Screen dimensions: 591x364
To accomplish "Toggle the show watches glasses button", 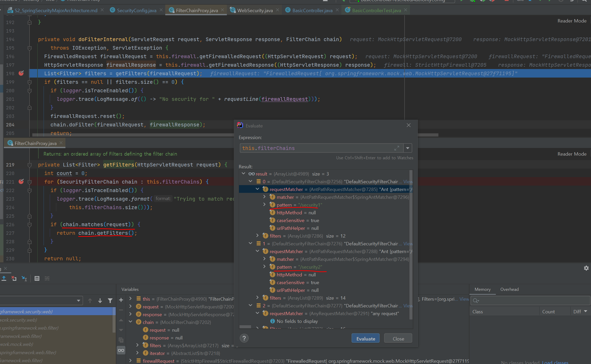I will pyautogui.click(x=121, y=351).
